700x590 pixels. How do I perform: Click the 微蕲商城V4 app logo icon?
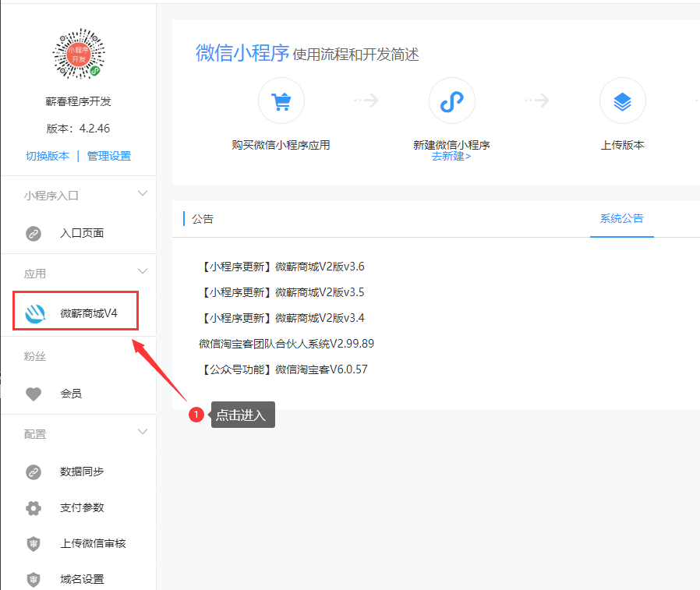coord(35,313)
